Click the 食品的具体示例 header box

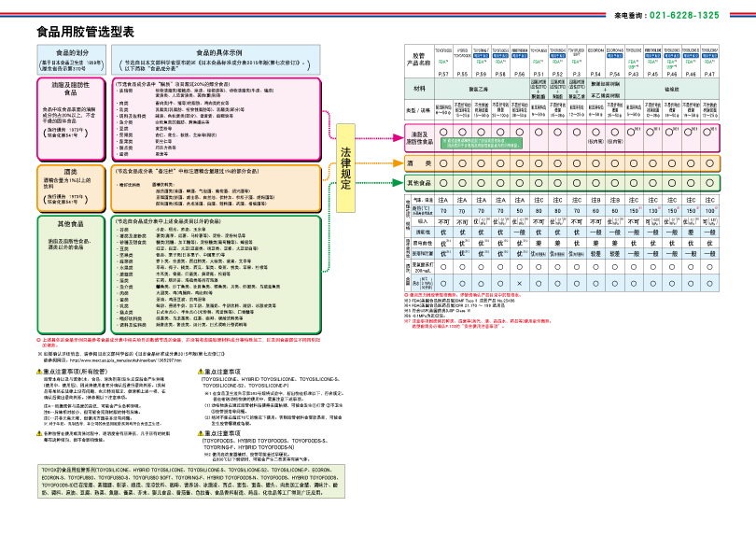(x=216, y=60)
